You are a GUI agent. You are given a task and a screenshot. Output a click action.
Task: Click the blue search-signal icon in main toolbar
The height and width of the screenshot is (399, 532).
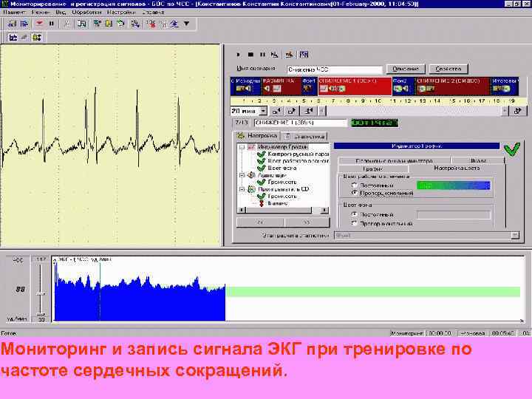point(135,24)
